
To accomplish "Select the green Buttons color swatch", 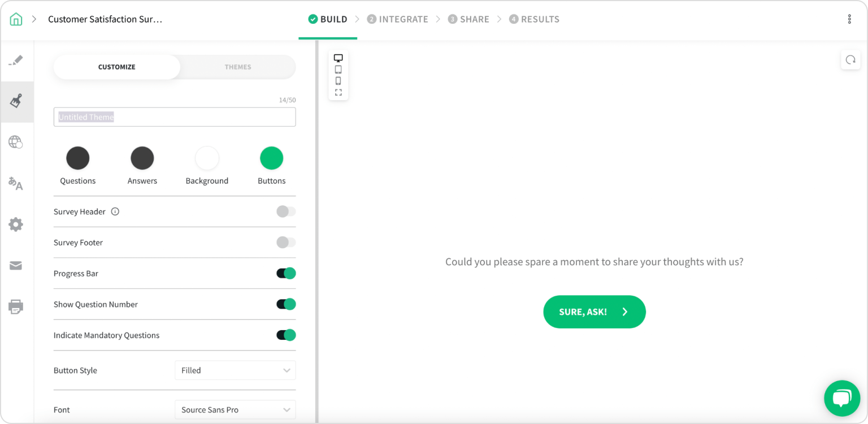I will pyautogui.click(x=271, y=158).
